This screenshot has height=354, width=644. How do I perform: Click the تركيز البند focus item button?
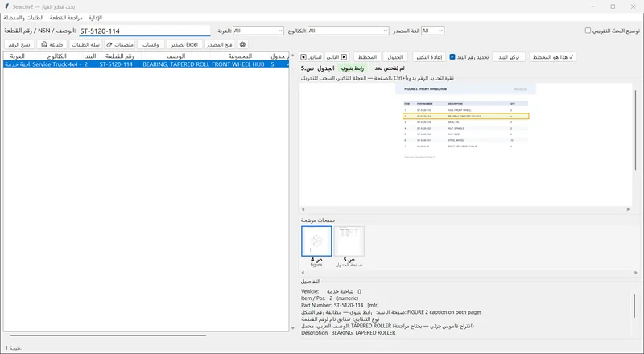[509, 57]
